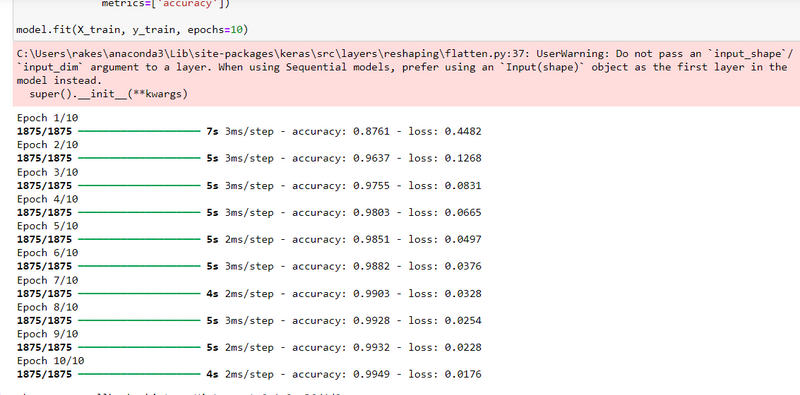The width and height of the screenshot is (800, 395).
Task: Click the Epoch 1/10 label
Action: (47, 118)
